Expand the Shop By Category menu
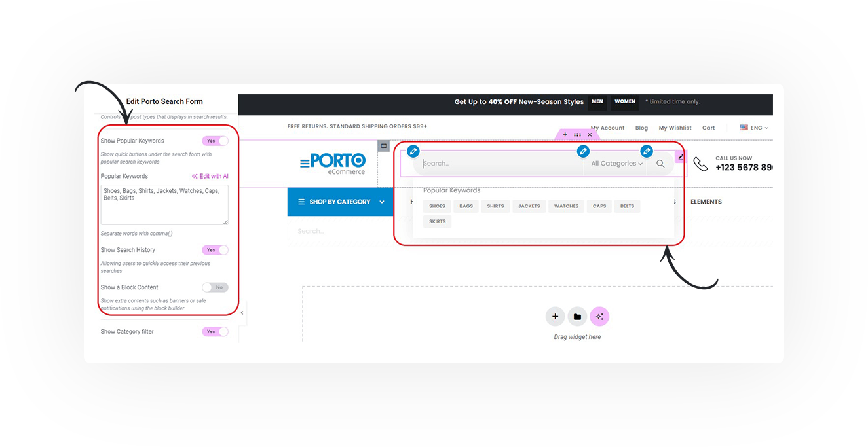This screenshot has width=868, height=447. coord(341,202)
